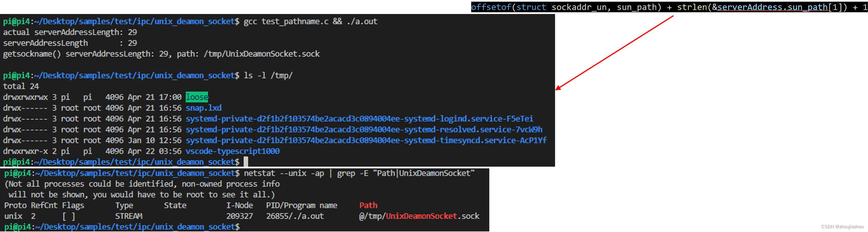Click the red 'Path' column header
Viewport: 868px width, 232px height.
pyautogui.click(x=368, y=205)
